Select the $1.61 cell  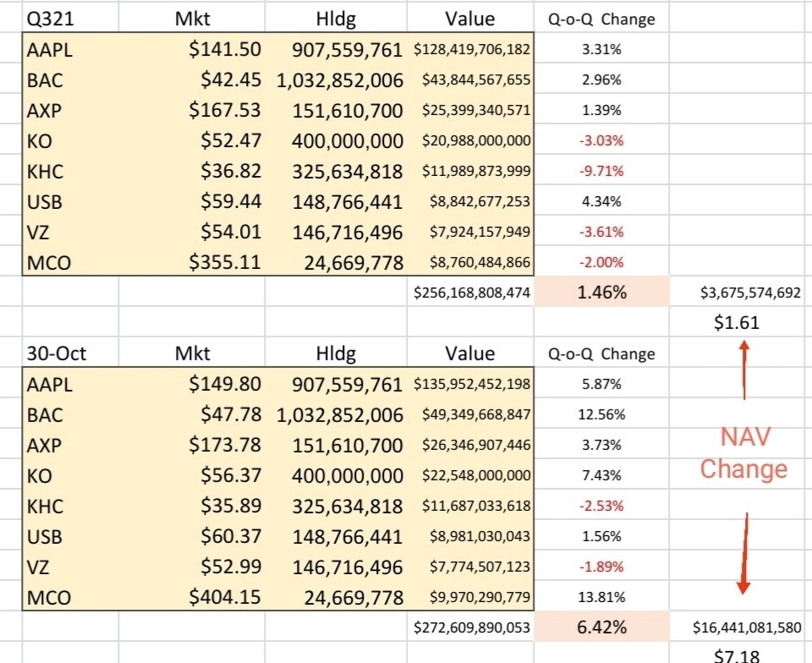(737, 322)
